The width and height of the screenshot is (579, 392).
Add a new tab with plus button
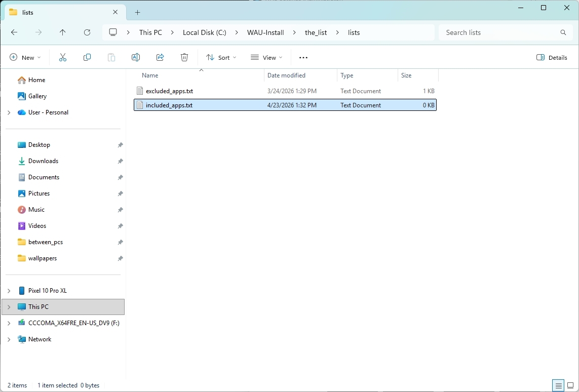pyautogui.click(x=137, y=13)
